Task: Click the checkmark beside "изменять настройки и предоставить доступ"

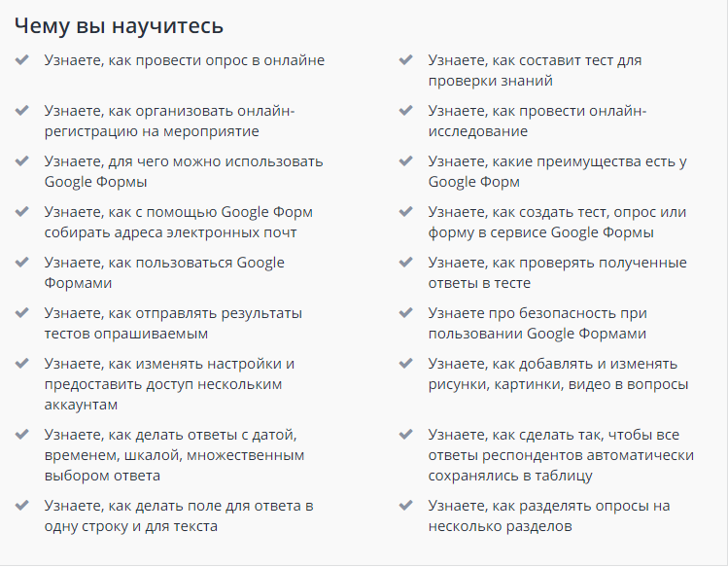Action: click(x=21, y=364)
